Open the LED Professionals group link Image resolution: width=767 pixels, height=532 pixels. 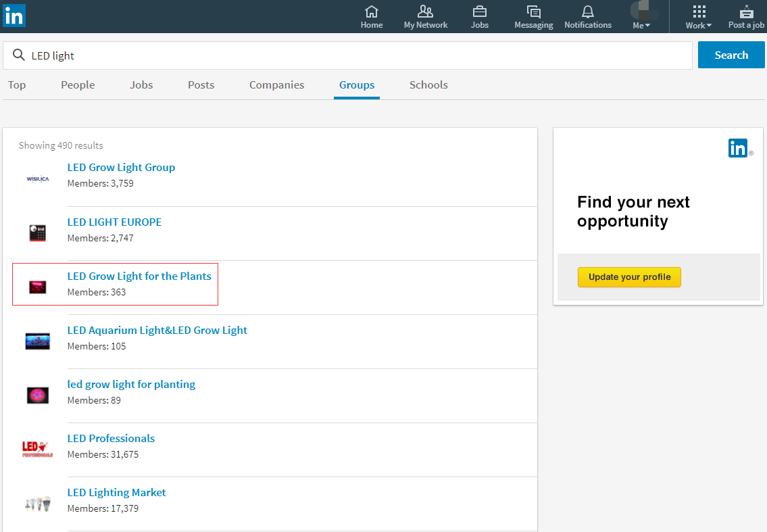111,438
